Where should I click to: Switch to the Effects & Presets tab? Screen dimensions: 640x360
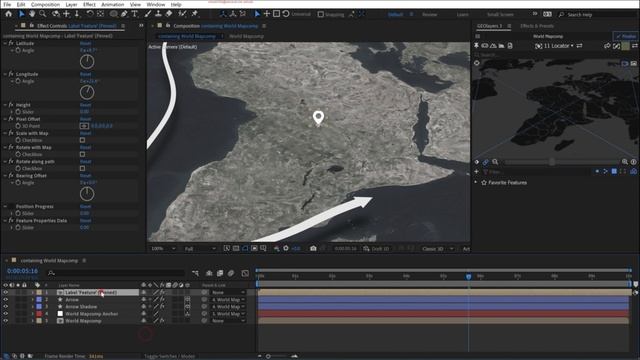pos(537,26)
